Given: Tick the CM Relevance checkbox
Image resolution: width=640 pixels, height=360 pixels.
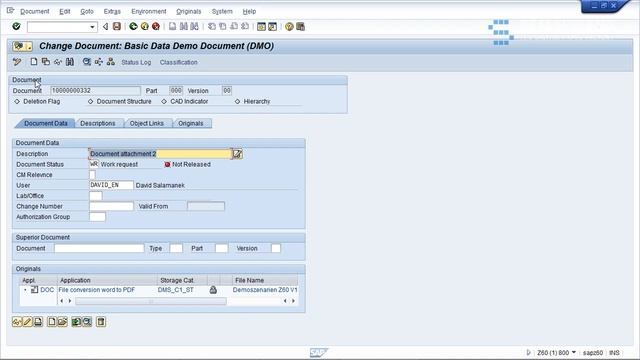Looking at the screenshot, I should click(x=92, y=175).
